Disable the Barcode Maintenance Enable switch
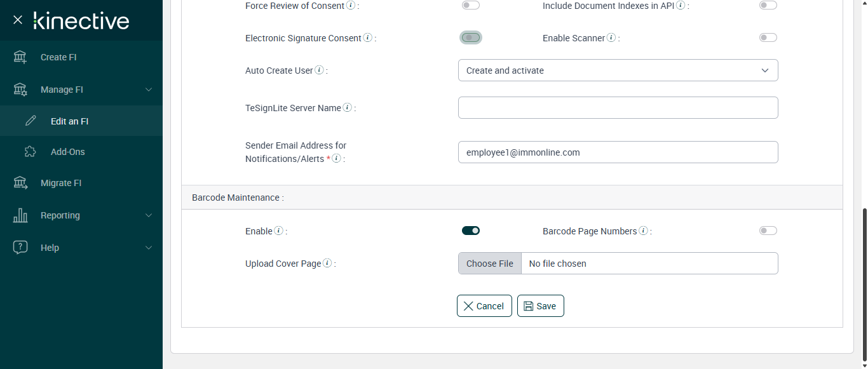Viewport: 868px width, 369px height. tap(471, 231)
